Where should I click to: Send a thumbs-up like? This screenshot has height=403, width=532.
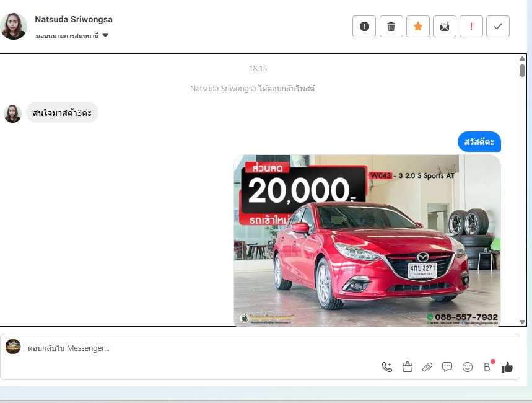(507, 367)
